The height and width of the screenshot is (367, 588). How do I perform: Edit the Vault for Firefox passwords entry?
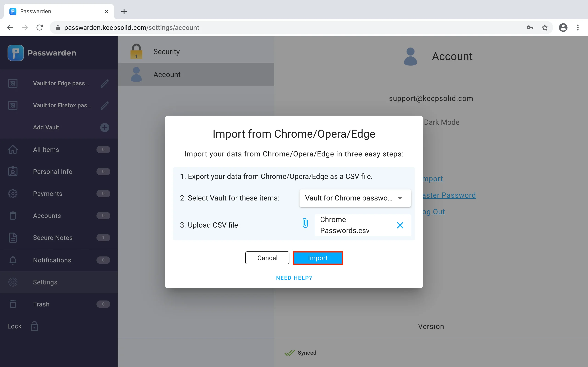click(105, 106)
